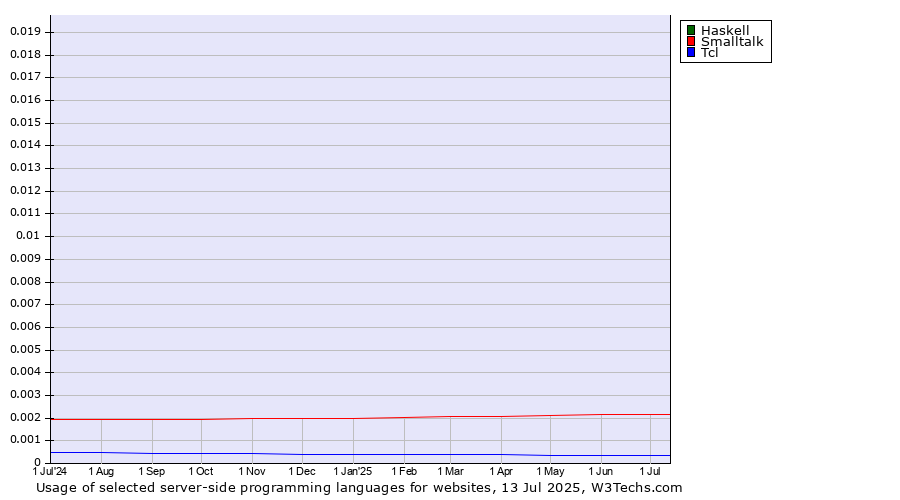Click the 1 Jan'25 x-axis label
900x500 pixels.
(353, 471)
